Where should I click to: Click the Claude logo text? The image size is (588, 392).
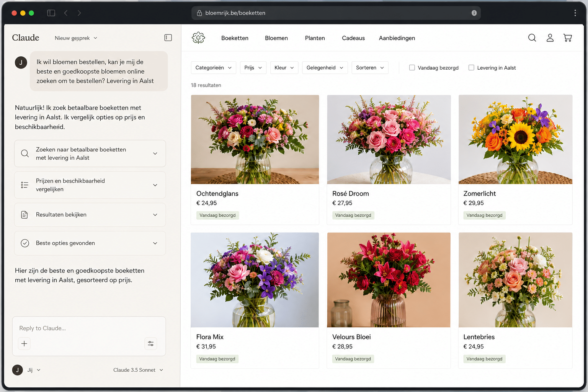tap(26, 38)
